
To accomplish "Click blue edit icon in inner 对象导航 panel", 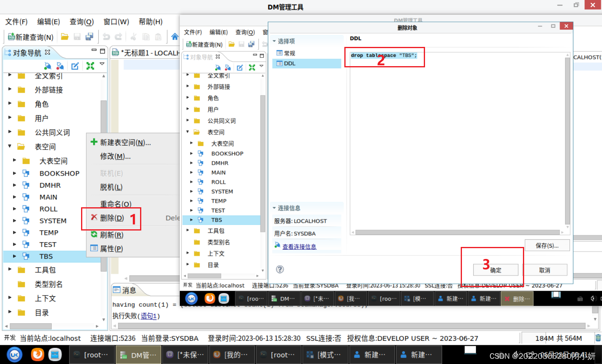I will click(x=240, y=67).
